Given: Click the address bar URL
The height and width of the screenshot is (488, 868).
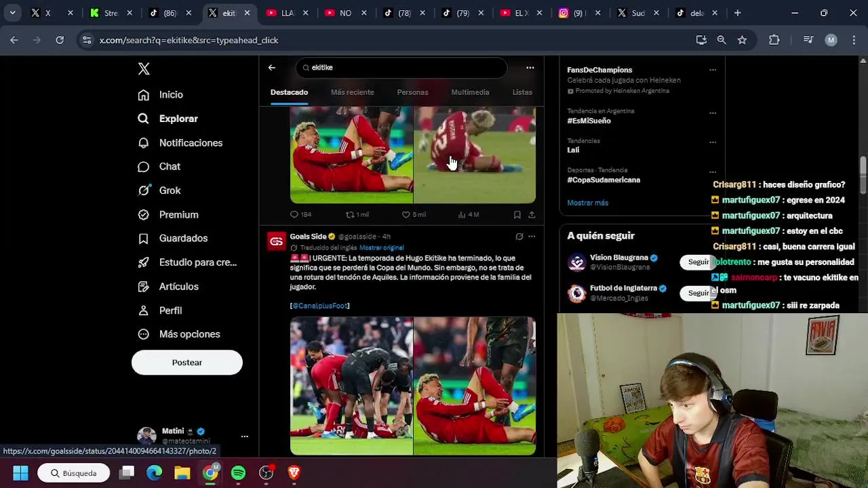Looking at the screenshot, I should click(189, 40).
